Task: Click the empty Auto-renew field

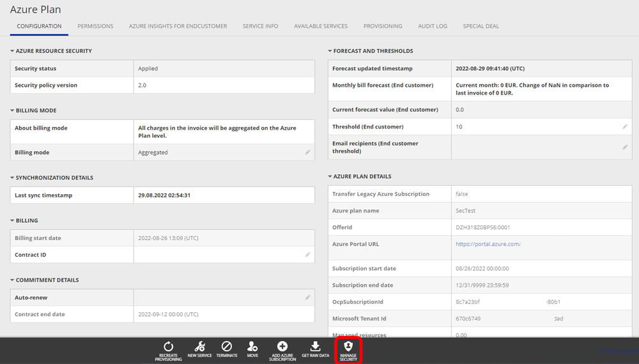Action: (224, 298)
